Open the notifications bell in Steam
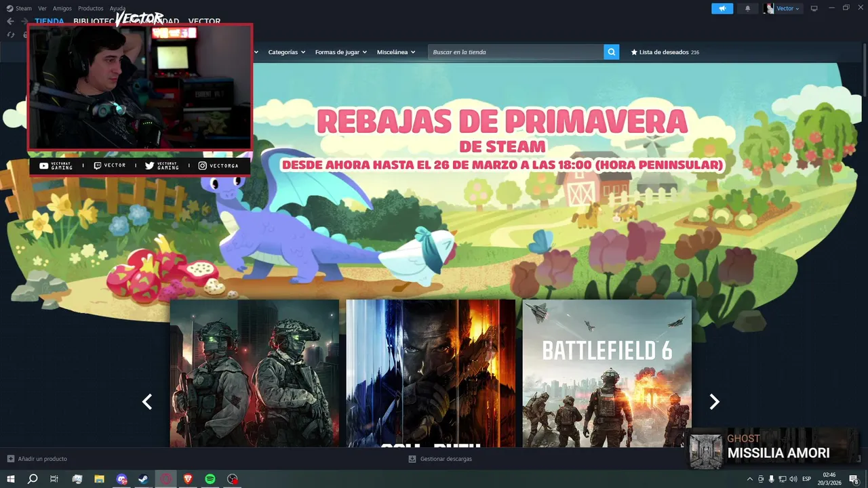Image resolution: width=868 pixels, height=488 pixels. tap(748, 8)
